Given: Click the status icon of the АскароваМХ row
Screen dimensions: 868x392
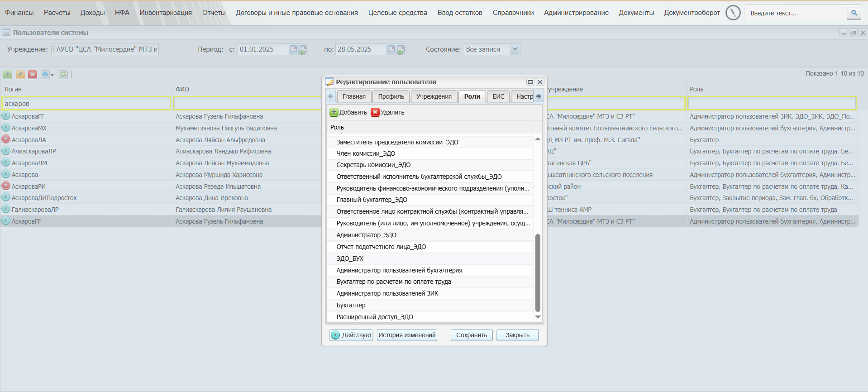Looking at the screenshot, I should pyautogui.click(x=6, y=128).
